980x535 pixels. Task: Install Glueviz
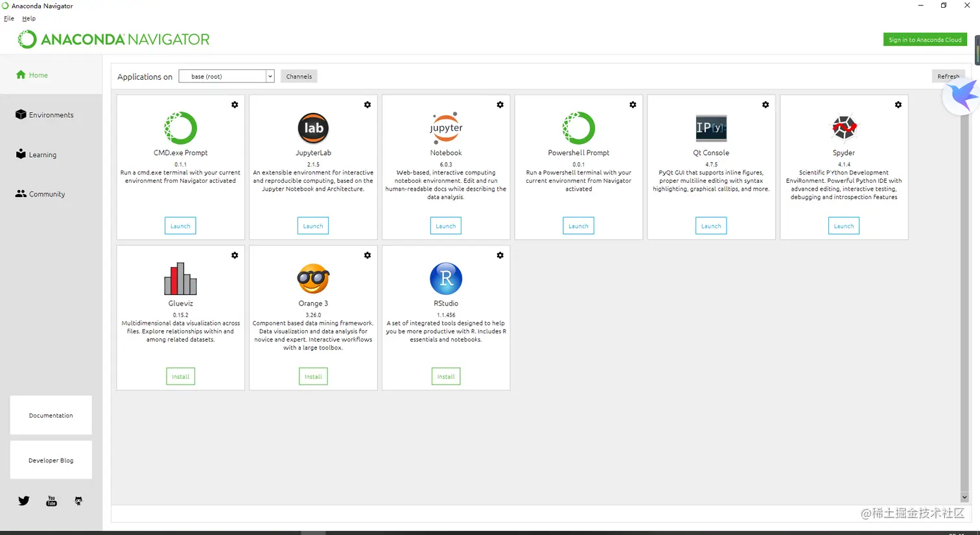(181, 376)
